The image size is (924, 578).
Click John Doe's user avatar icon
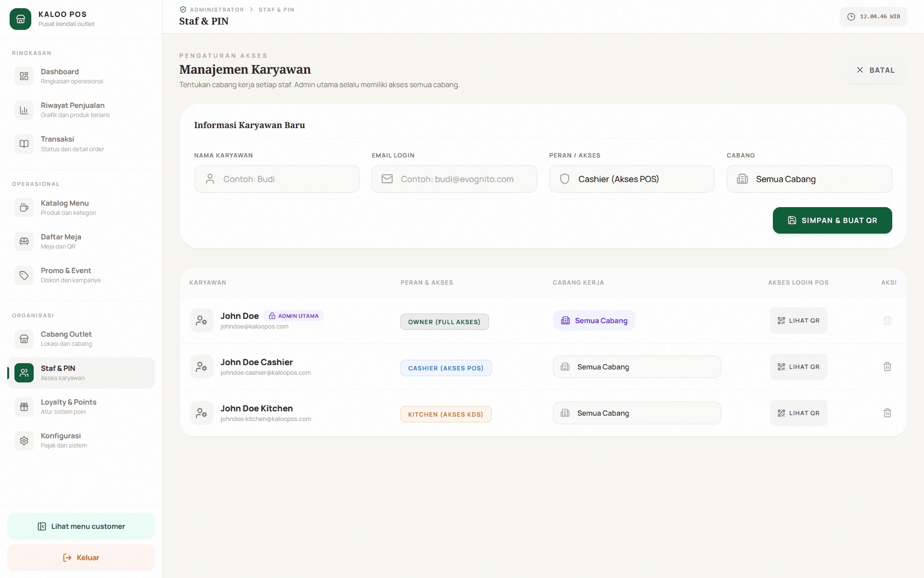point(202,321)
